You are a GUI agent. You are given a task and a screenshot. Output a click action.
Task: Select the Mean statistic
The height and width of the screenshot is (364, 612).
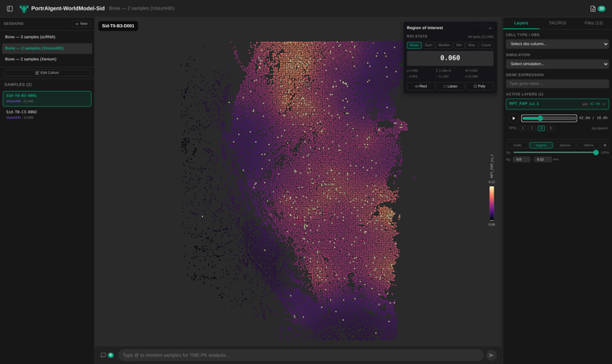click(x=414, y=45)
